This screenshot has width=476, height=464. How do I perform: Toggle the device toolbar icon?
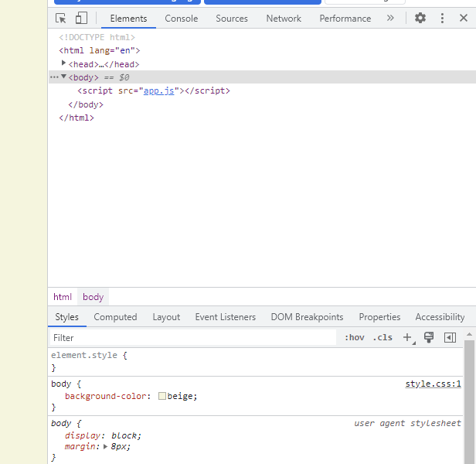81,19
